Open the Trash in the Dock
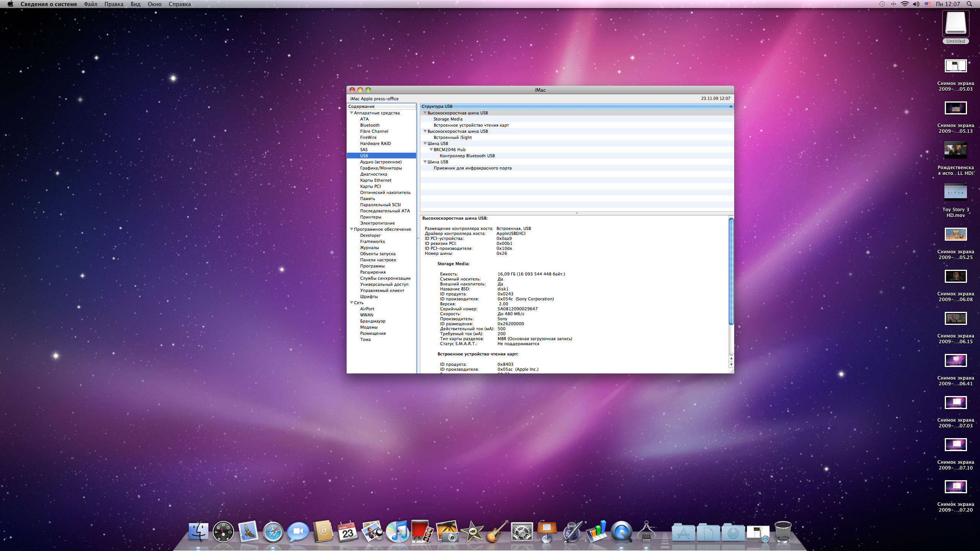The image size is (980, 551). 783,532
